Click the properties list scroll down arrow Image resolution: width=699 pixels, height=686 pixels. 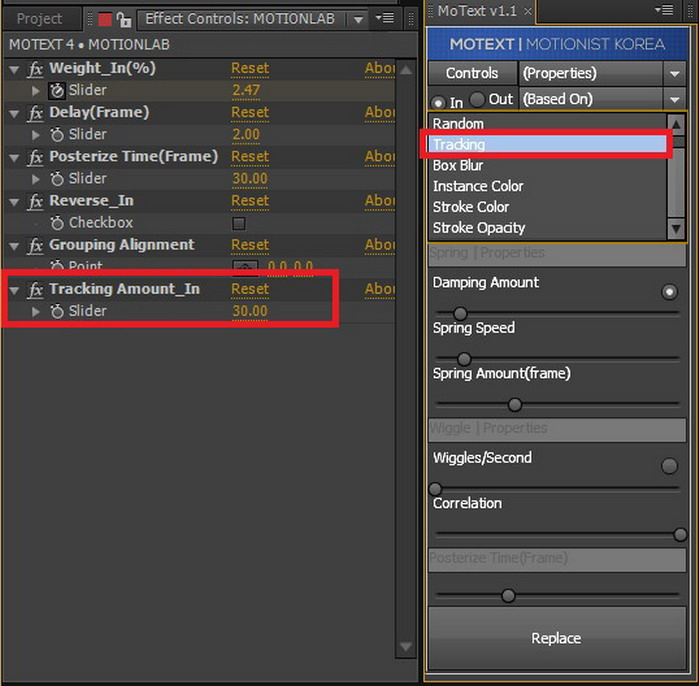(676, 229)
